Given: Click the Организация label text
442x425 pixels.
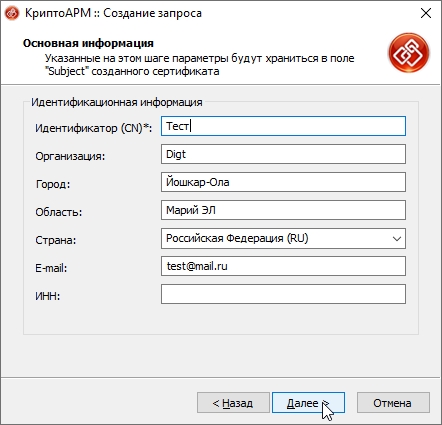Looking at the screenshot, I should [x=70, y=156].
